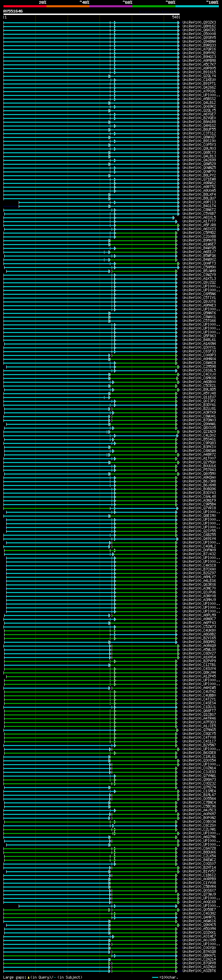Viewport: 222px width, 980px height.
Task: Click the white AV551646 query length bar
Action: 92,14
